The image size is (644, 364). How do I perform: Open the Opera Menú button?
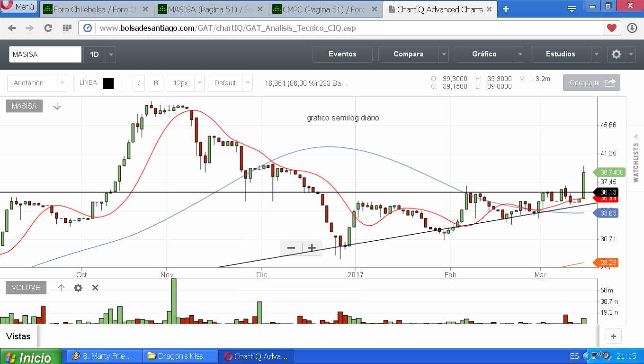pos(19,7)
